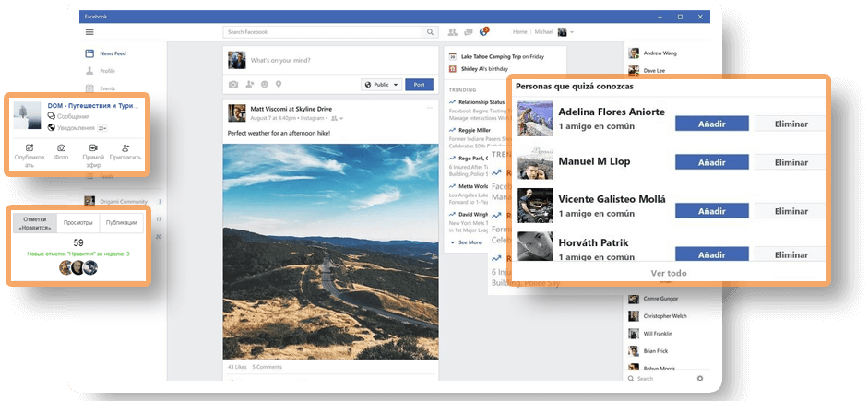Click Añadir for Manuel M Llop
Image resolution: width=868 pixels, height=401 pixels.
click(712, 162)
